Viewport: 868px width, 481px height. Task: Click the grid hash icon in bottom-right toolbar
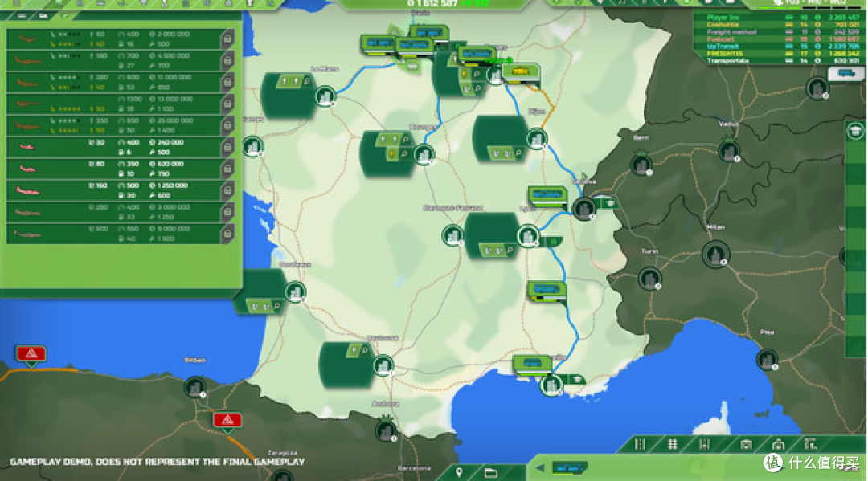click(672, 444)
